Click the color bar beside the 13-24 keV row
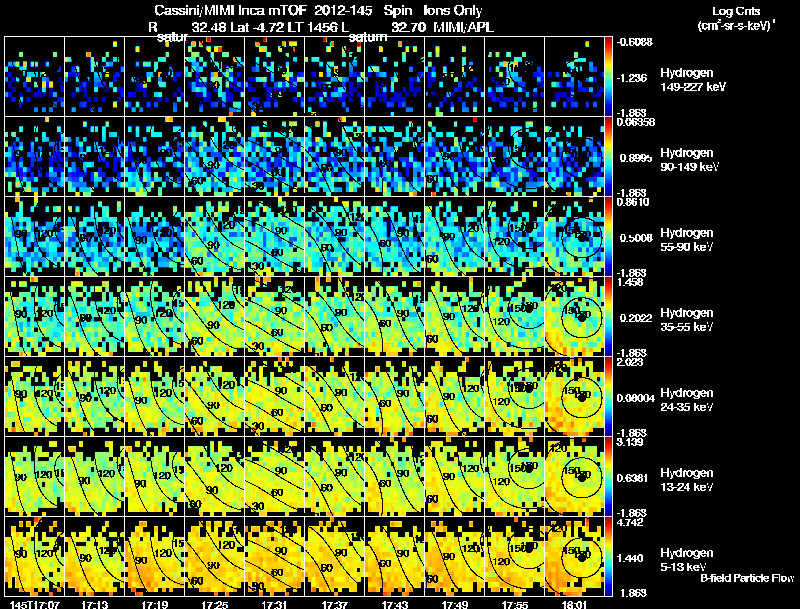 point(608,477)
